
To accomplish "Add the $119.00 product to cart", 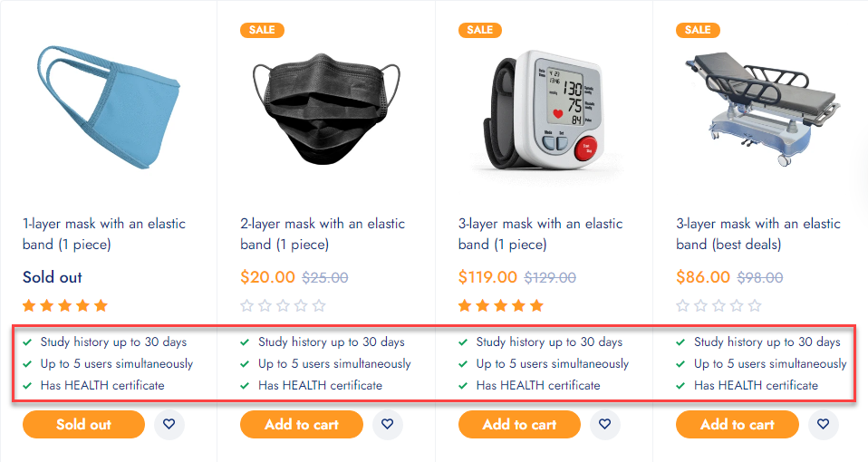I will pos(519,424).
